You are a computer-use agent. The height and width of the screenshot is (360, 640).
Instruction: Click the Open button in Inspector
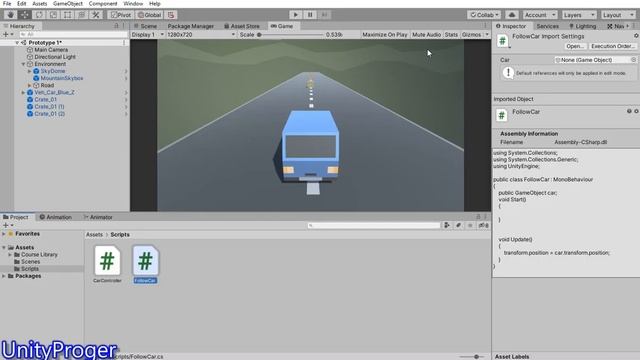coord(575,46)
